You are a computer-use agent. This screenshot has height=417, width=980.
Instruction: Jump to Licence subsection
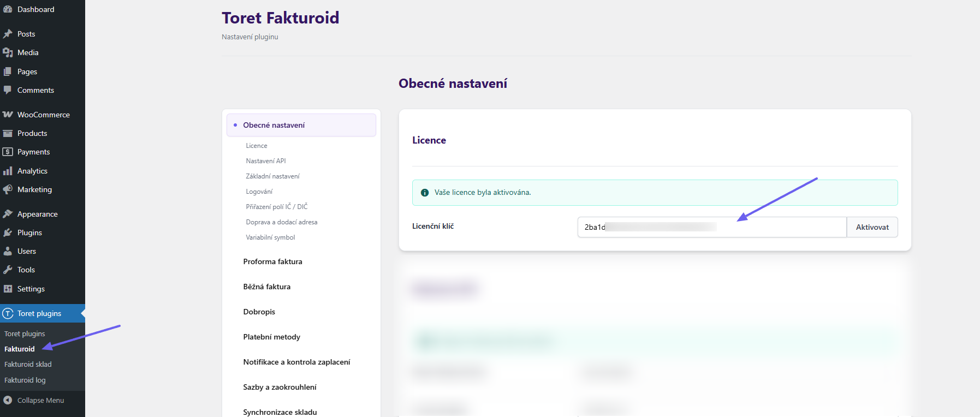pyautogui.click(x=257, y=146)
